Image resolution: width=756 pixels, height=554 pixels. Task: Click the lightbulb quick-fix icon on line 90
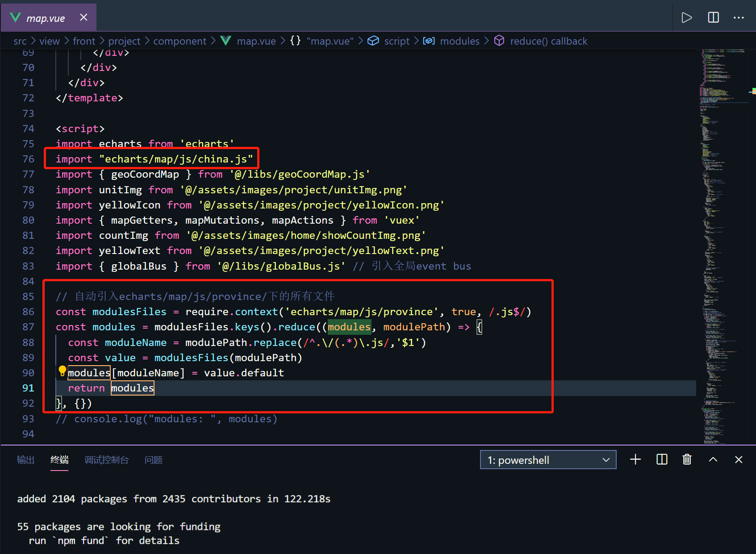(x=62, y=371)
